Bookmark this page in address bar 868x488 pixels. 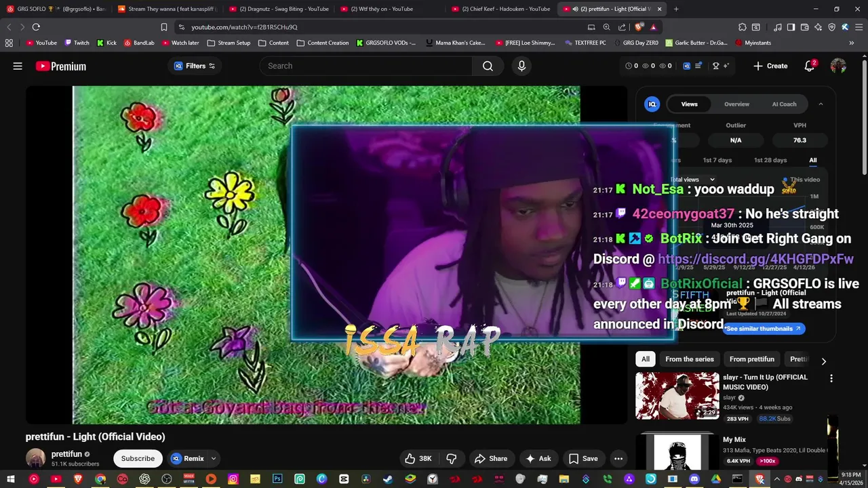click(x=164, y=27)
